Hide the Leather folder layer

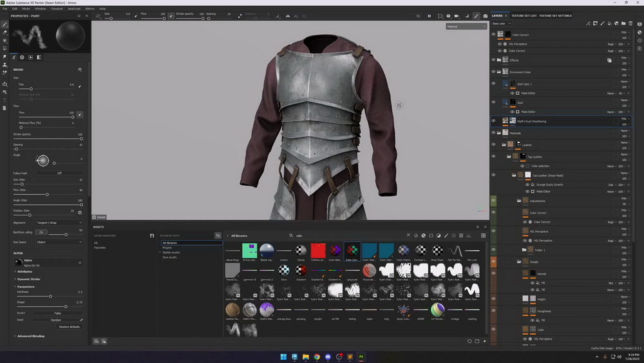(x=493, y=144)
